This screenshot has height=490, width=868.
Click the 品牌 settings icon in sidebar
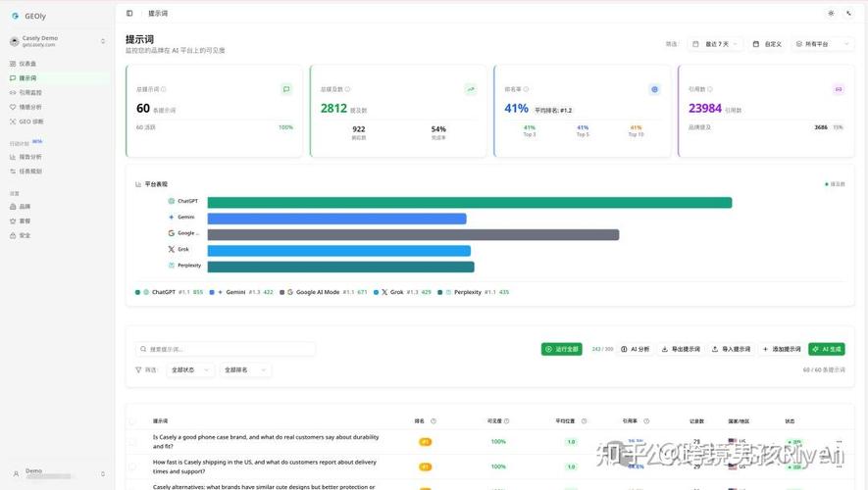click(13, 206)
